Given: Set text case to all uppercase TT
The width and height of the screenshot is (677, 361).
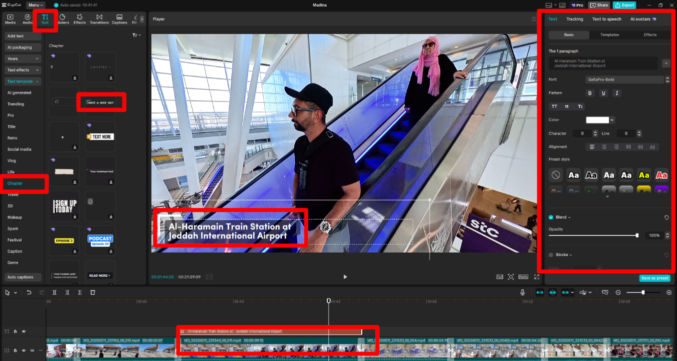Looking at the screenshot, I should [x=554, y=106].
